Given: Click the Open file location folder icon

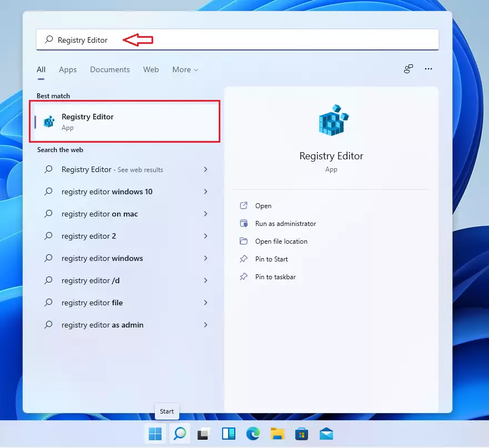Looking at the screenshot, I should pyautogui.click(x=244, y=241).
